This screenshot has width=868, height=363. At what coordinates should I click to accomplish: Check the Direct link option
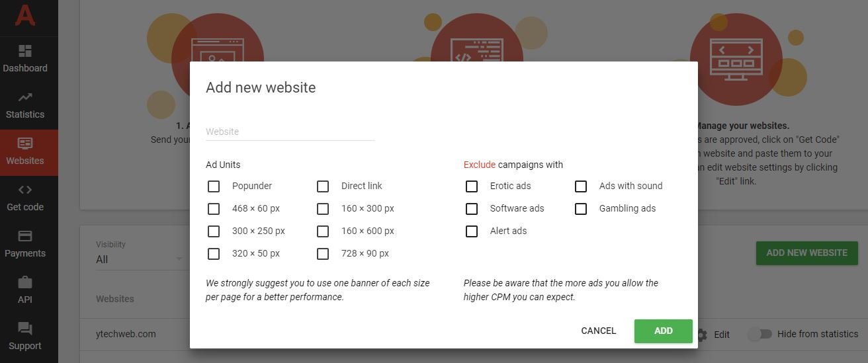click(323, 186)
